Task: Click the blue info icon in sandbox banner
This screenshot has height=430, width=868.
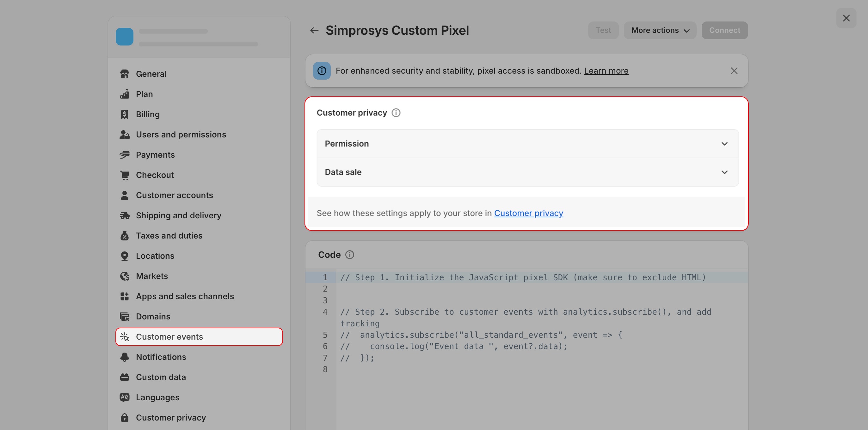Action: point(322,71)
